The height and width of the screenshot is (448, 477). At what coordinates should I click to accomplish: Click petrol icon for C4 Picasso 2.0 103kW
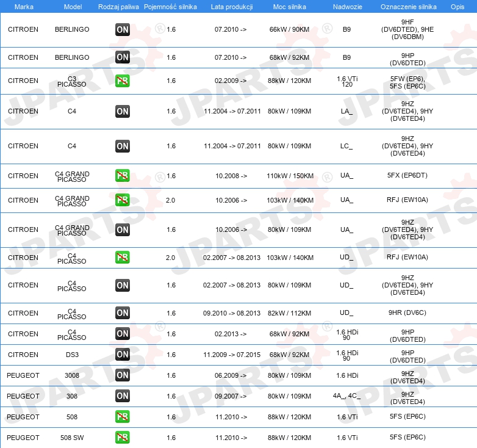click(123, 257)
